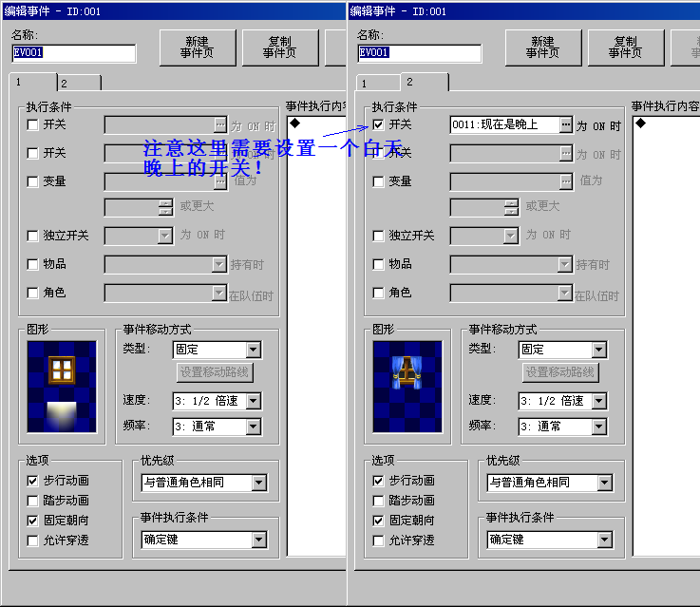Click the EV001 name field in right window
This screenshot has height=607, width=700.
click(420, 53)
